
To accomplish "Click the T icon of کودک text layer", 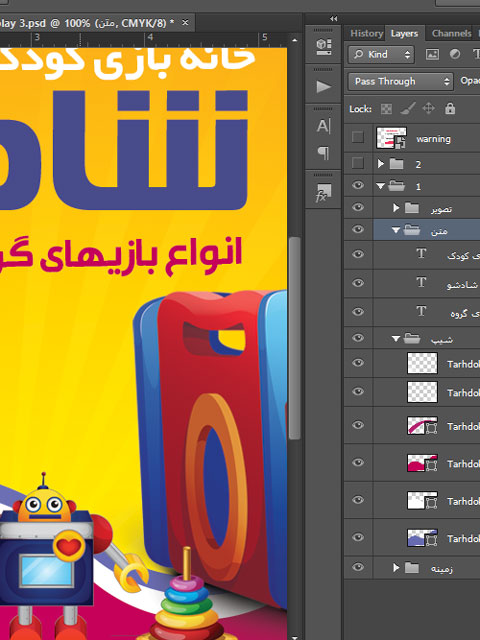I will (421, 254).
